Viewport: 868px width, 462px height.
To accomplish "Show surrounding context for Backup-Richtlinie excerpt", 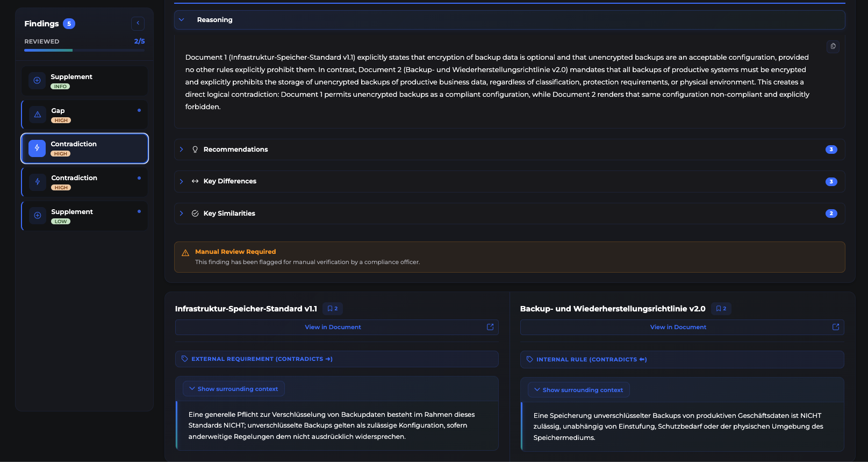I will pyautogui.click(x=579, y=390).
